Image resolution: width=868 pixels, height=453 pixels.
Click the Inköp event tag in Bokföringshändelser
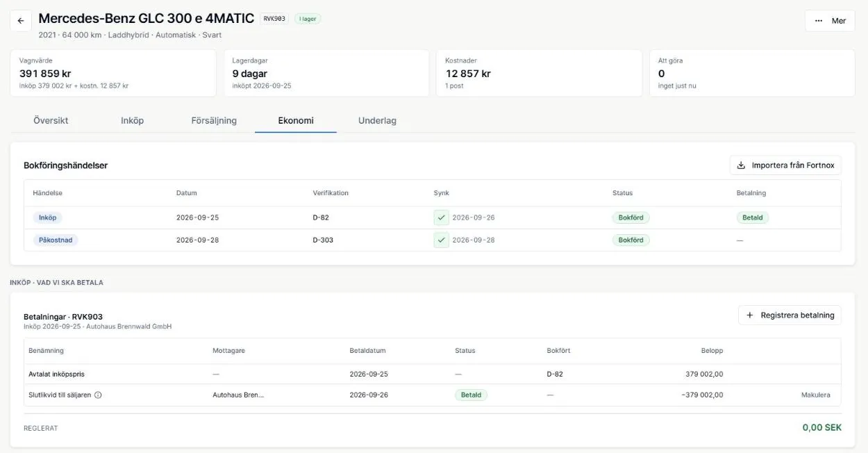pyautogui.click(x=47, y=217)
